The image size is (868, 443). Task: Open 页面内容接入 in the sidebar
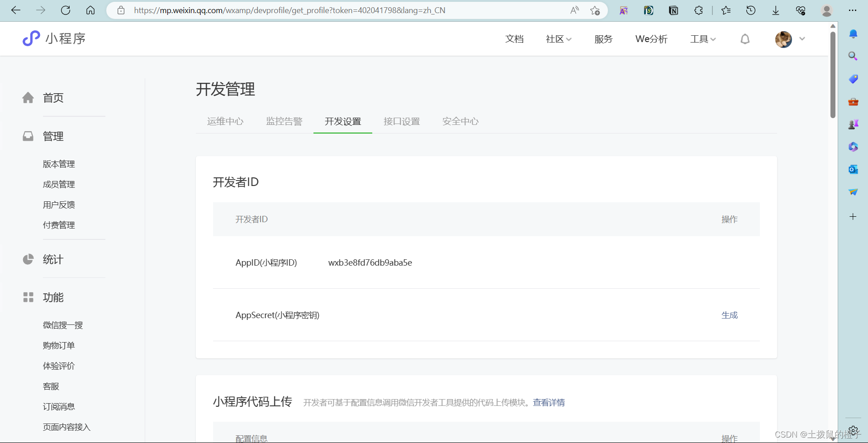pos(66,427)
